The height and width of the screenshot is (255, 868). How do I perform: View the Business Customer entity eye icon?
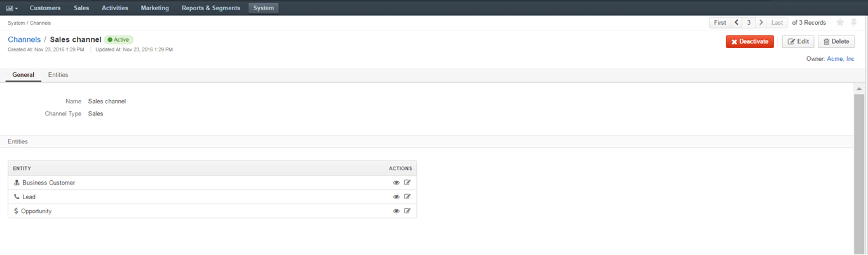click(x=397, y=183)
